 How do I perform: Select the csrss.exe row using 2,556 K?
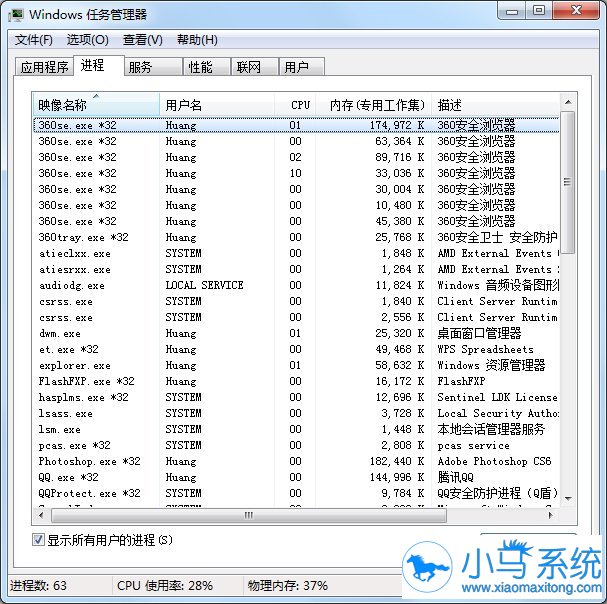click(x=296, y=317)
